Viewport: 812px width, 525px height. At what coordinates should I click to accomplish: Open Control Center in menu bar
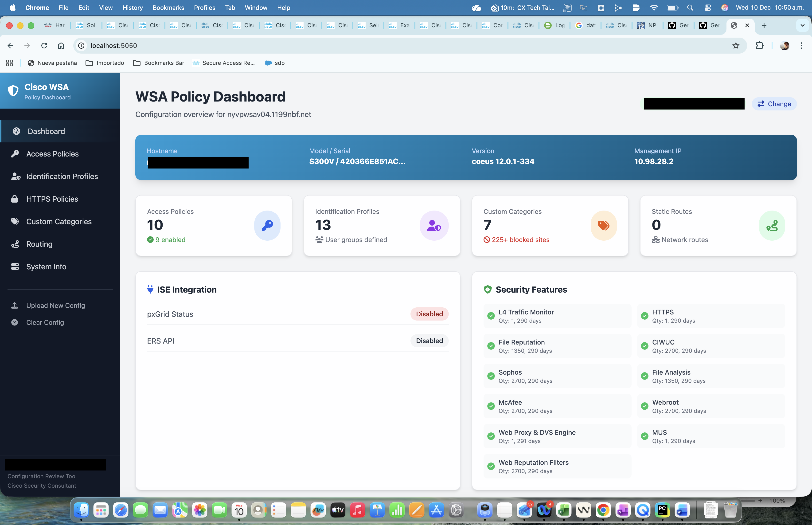coord(707,8)
